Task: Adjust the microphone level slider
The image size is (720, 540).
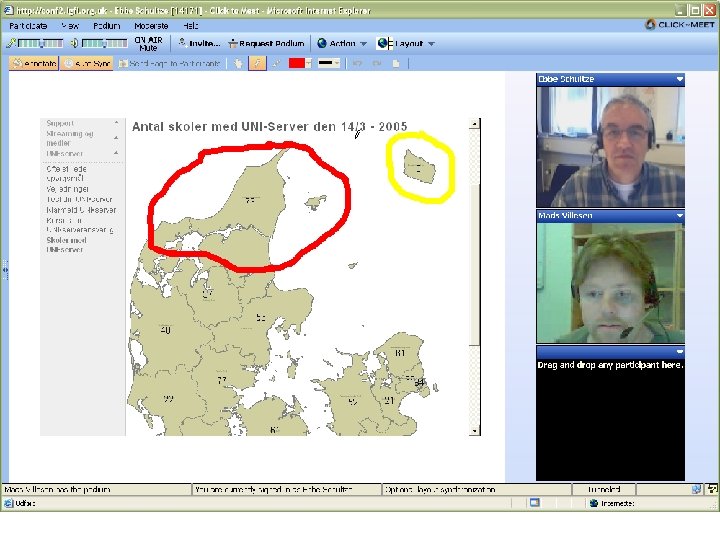Action: (40, 44)
